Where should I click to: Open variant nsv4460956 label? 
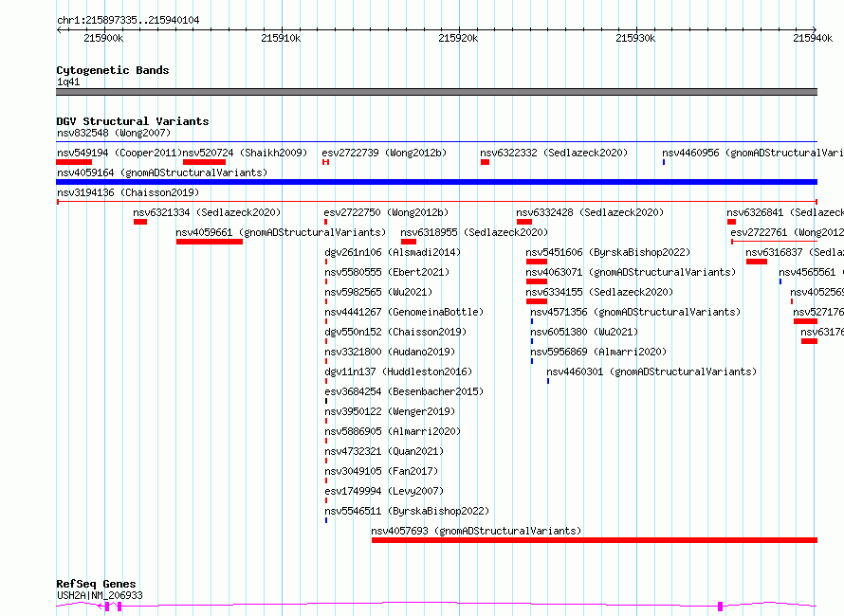(x=753, y=153)
